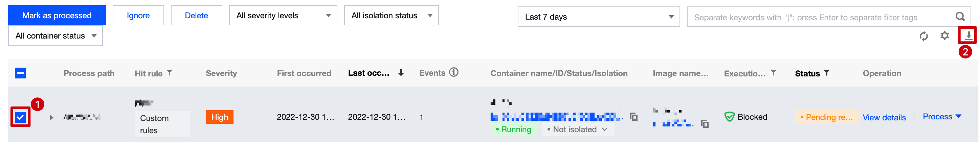Open the Last 7 days time dropdown
980x142 pixels.
598,17
